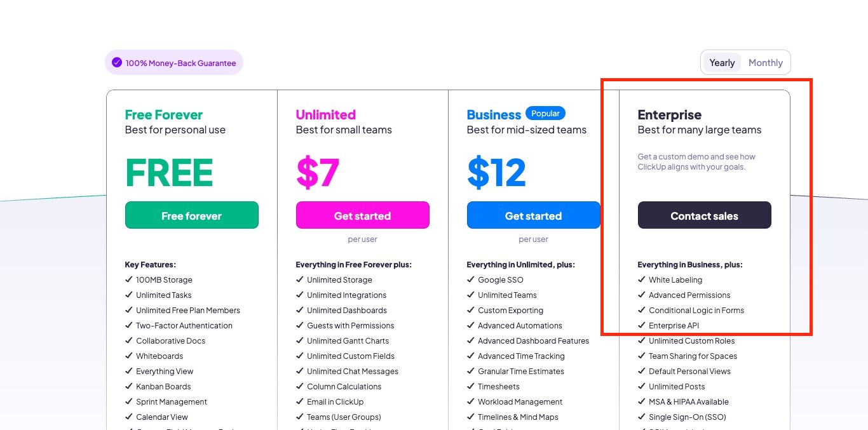
Task: Select the Enterprise plan title
Action: click(669, 115)
